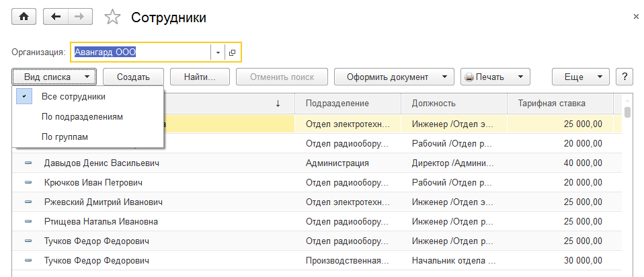Image resolution: width=644 pixels, height=277 pixels.
Task: Open help with the question mark
Action: (625, 77)
